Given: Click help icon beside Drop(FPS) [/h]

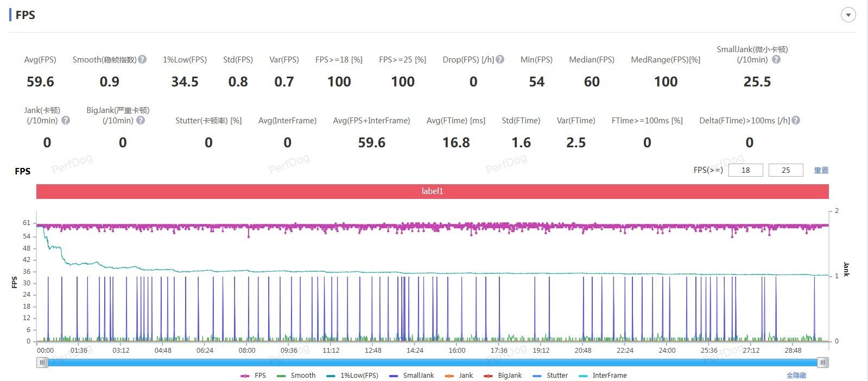Looking at the screenshot, I should pyautogui.click(x=500, y=59).
